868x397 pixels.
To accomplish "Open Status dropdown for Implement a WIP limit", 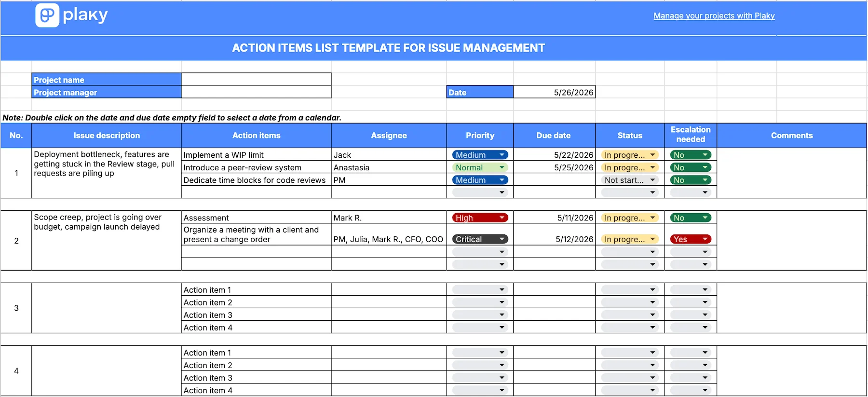I will (x=630, y=155).
